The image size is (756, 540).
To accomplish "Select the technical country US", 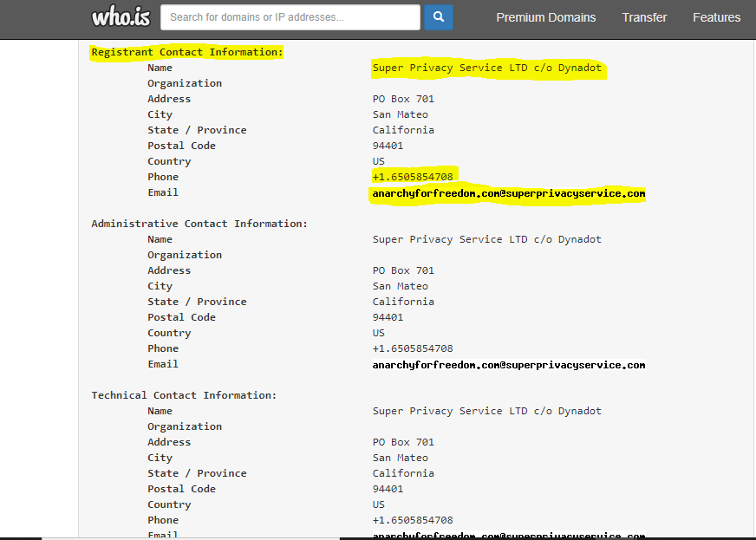I will point(379,504).
